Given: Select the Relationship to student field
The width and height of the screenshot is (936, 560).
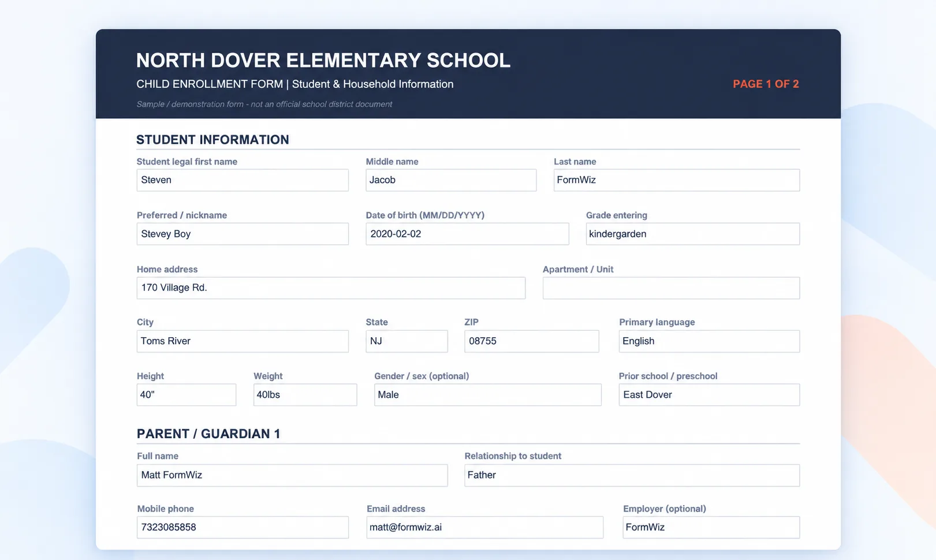Looking at the screenshot, I should coord(632,475).
